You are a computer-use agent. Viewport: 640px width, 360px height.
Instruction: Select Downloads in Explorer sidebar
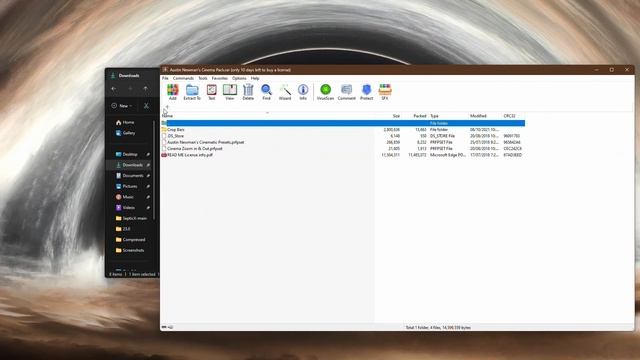129,165
